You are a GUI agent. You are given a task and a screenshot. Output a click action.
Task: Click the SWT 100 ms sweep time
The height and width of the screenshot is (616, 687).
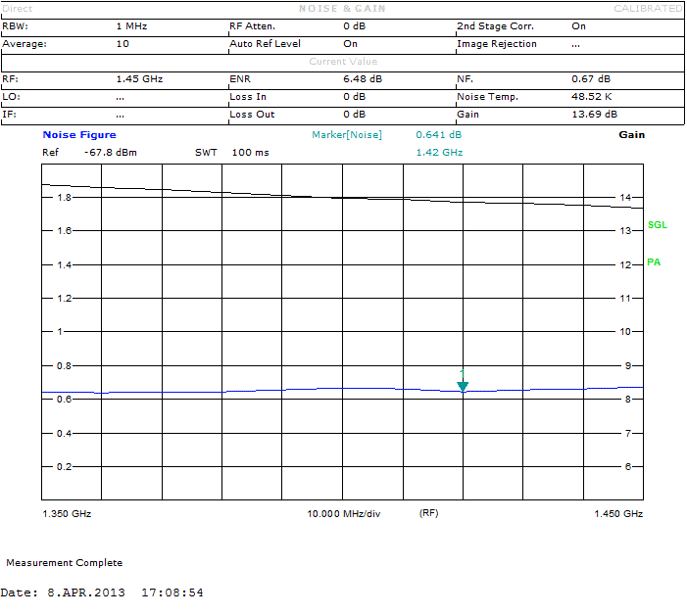coord(231,153)
